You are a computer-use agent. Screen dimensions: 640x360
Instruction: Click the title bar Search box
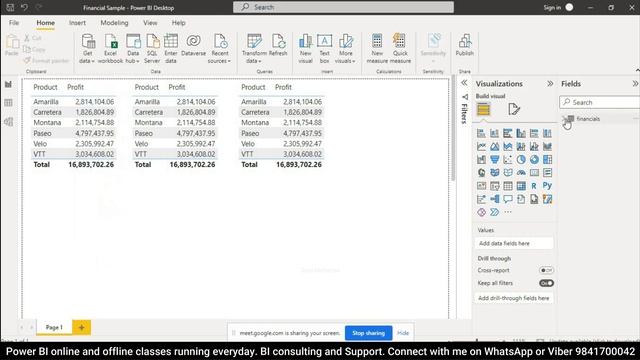coord(343,7)
